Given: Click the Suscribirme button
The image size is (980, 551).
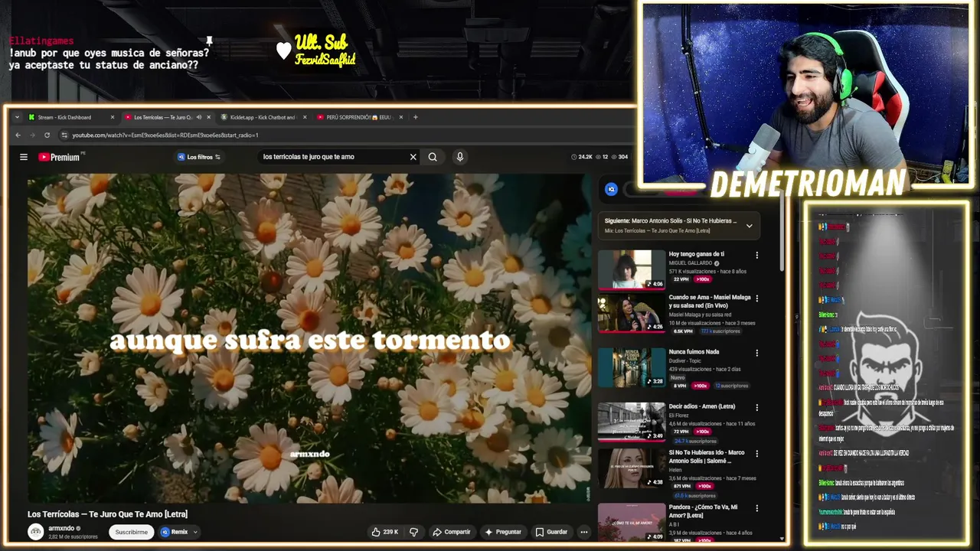Looking at the screenshot, I should pos(132,532).
